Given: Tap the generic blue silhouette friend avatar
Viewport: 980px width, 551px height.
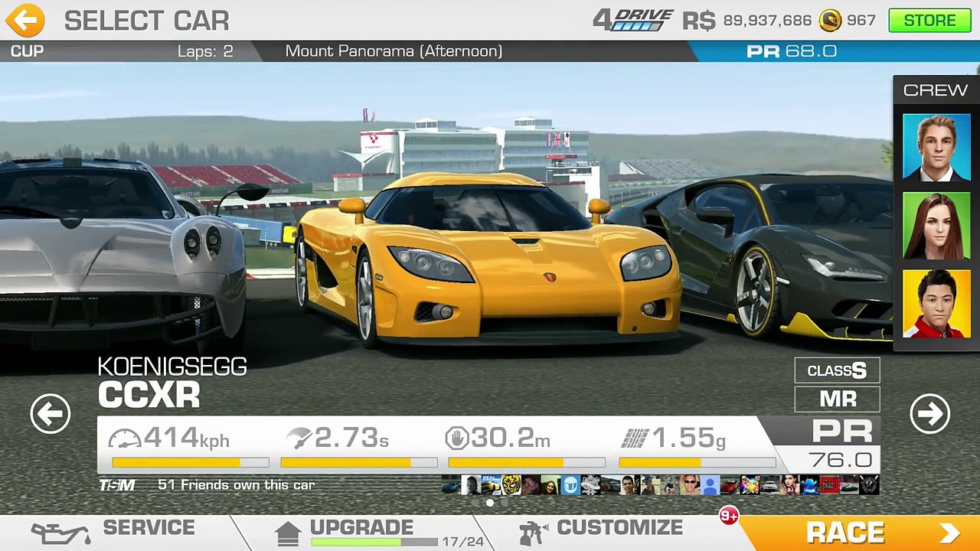Looking at the screenshot, I should (710, 485).
